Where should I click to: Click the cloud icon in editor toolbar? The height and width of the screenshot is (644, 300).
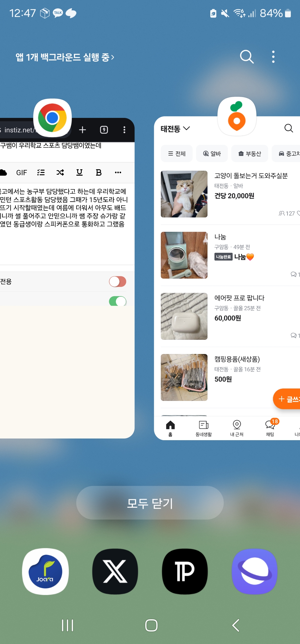(x=3, y=173)
